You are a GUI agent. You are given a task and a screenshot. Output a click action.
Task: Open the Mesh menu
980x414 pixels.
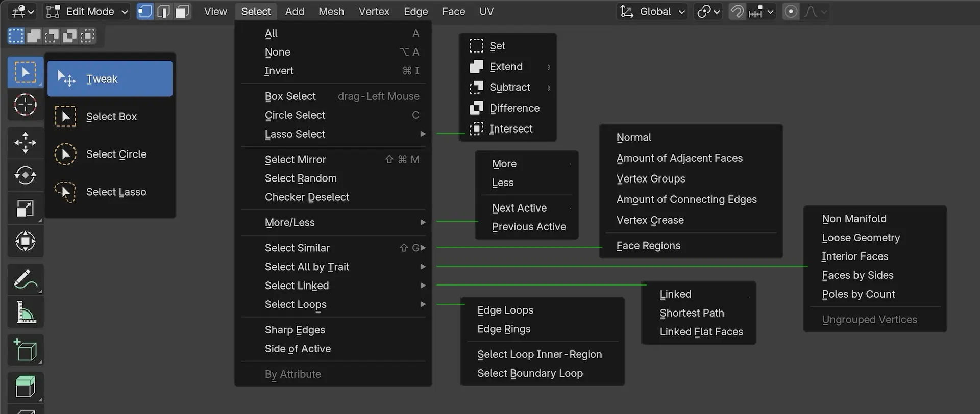331,11
